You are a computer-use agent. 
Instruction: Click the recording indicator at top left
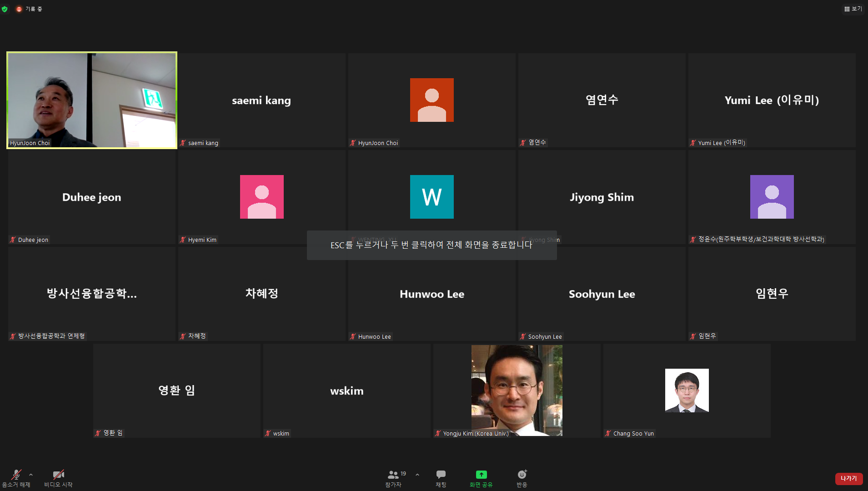[29, 9]
